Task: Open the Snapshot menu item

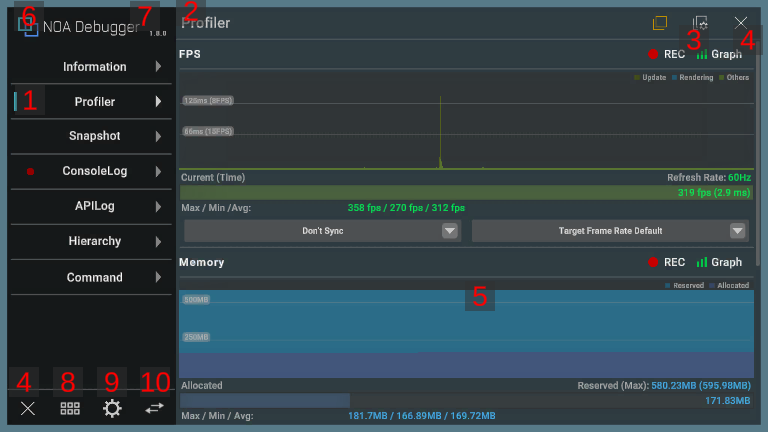Action: [x=91, y=136]
